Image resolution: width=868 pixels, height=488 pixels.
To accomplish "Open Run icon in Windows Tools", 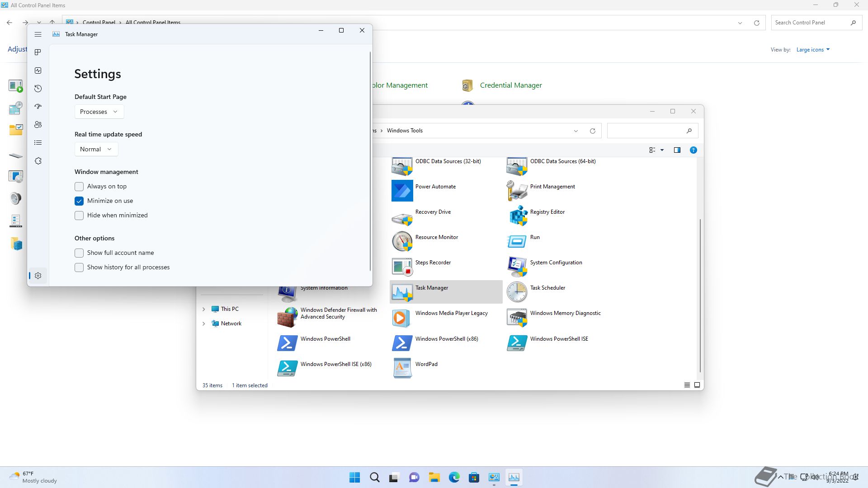I will [x=517, y=241].
